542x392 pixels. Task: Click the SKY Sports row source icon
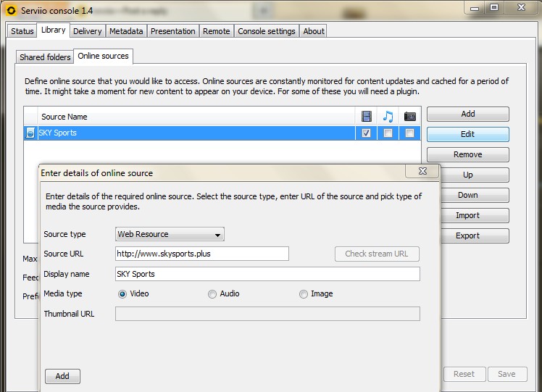click(x=30, y=133)
